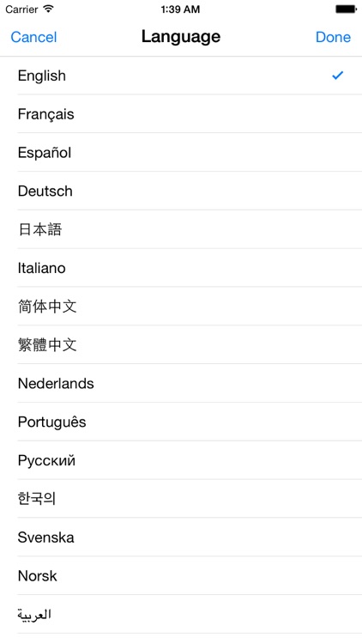Pick Deutsch language option
The image size is (362, 644).
[x=181, y=191]
